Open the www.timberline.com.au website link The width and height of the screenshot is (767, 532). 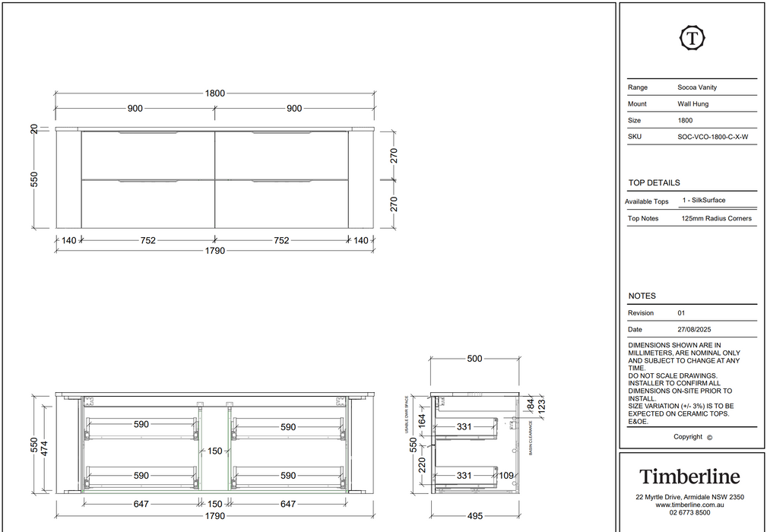pos(689,505)
